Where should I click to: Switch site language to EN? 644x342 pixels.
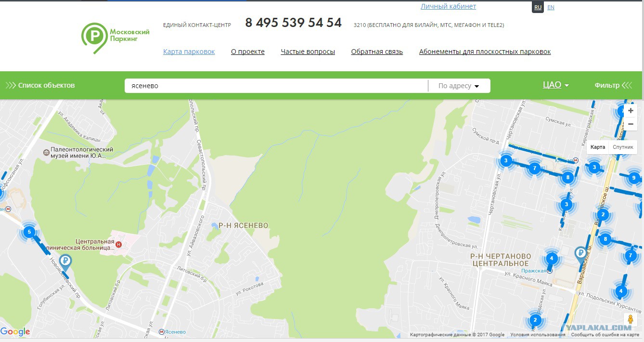pyautogui.click(x=551, y=7)
